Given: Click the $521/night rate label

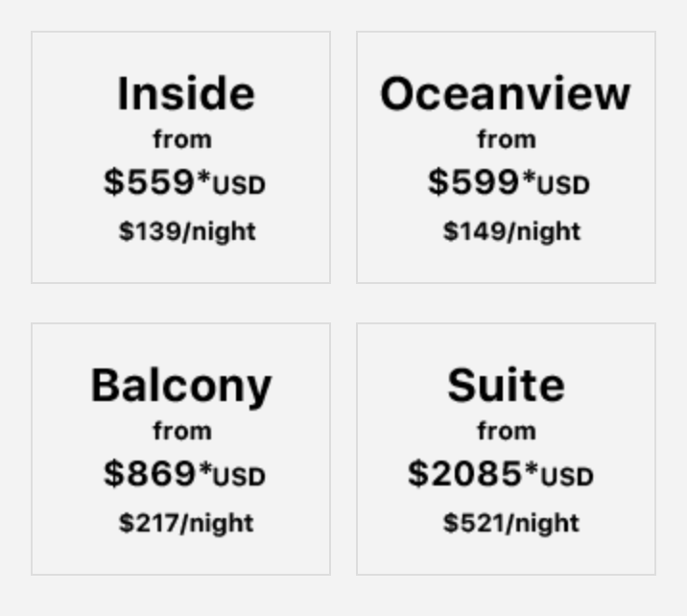Looking at the screenshot, I should tap(511, 524).
